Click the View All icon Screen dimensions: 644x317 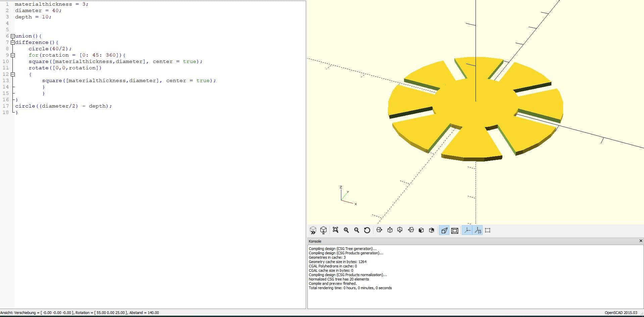(x=335, y=230)
